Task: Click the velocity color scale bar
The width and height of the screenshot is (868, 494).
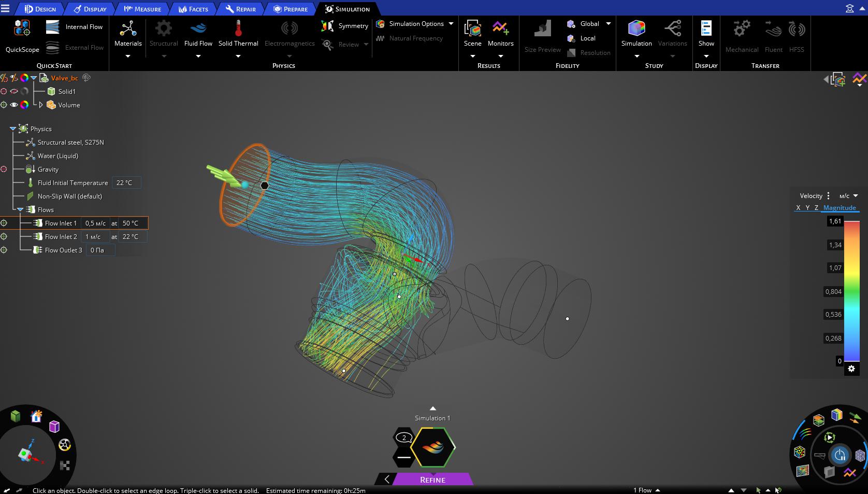Action: 852,291
